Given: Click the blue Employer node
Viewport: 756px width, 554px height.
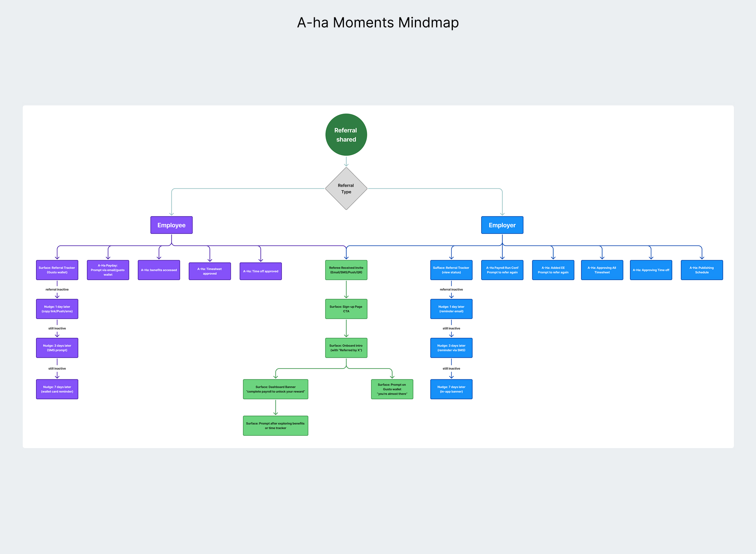Looking at the screenshot, I should coord(502,225).
